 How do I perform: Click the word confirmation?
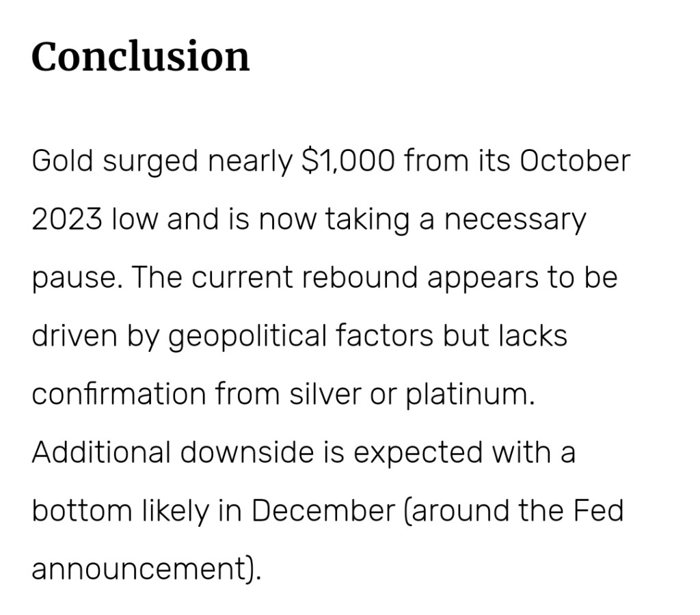pyautogui.click(x=118, y=395)
